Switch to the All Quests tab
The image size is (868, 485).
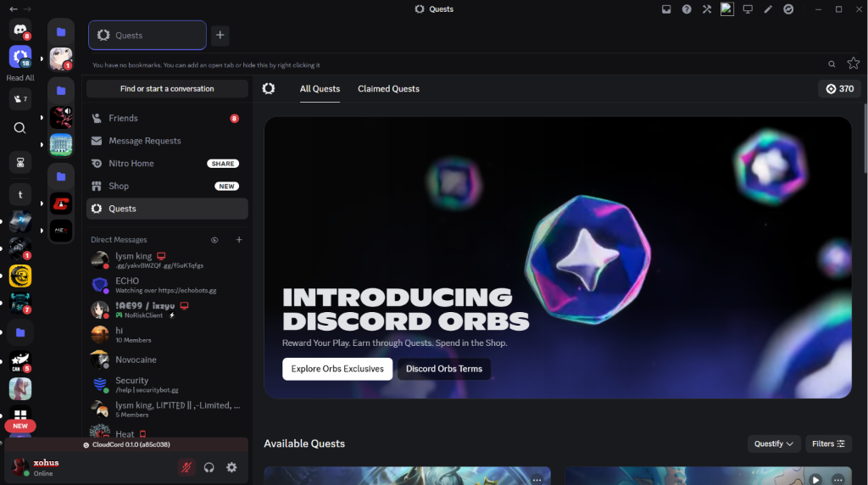coord(320,88)
